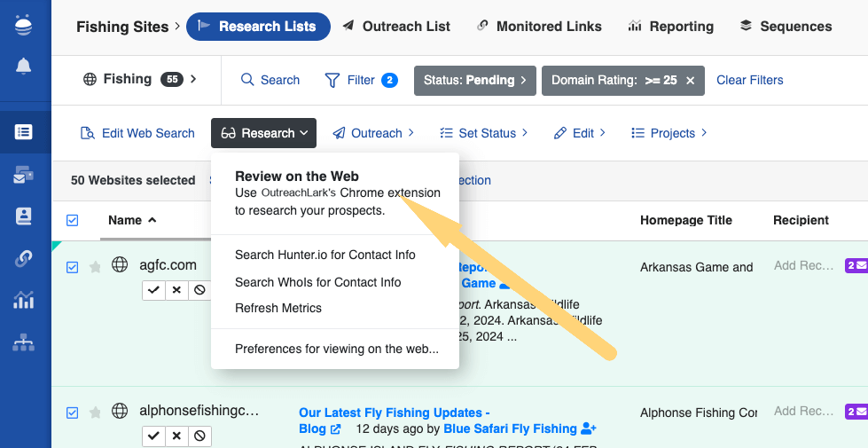Approve alphonsefishing with the checkmark button
The width and height of the screenshot is (868, 448).
tap(153, 436)
